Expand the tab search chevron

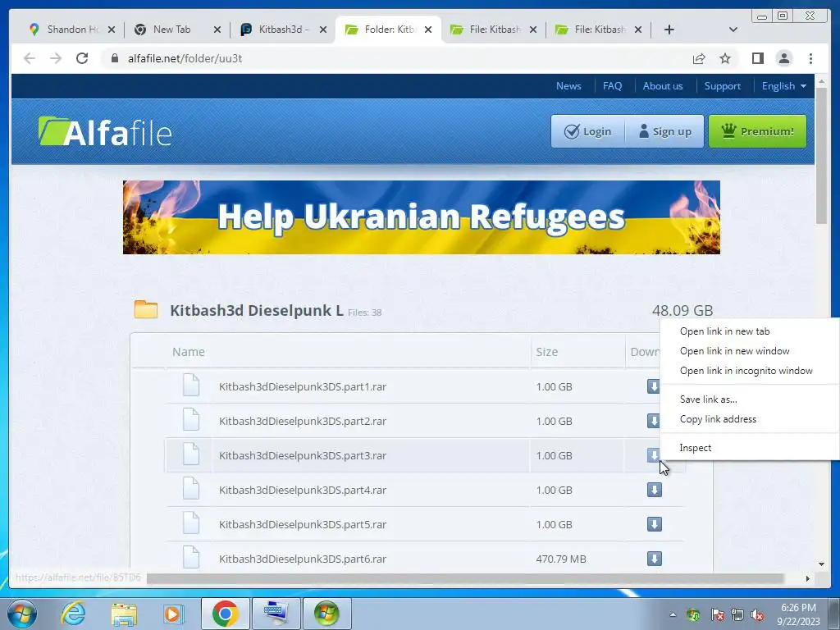click(733, 30)
